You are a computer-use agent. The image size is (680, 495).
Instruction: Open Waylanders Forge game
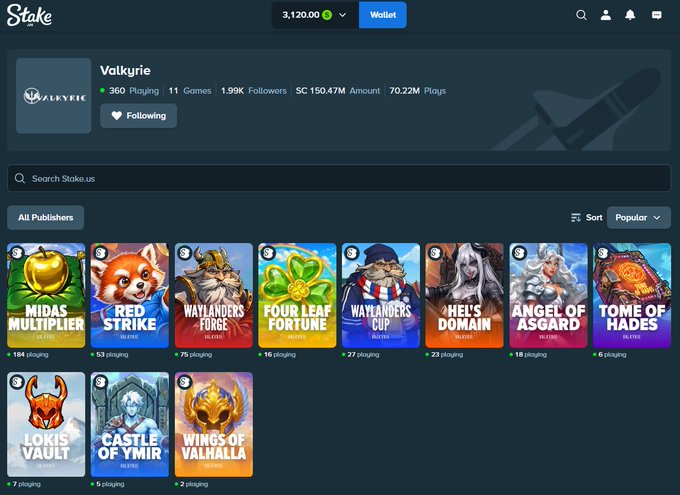[x=213, y=295]
